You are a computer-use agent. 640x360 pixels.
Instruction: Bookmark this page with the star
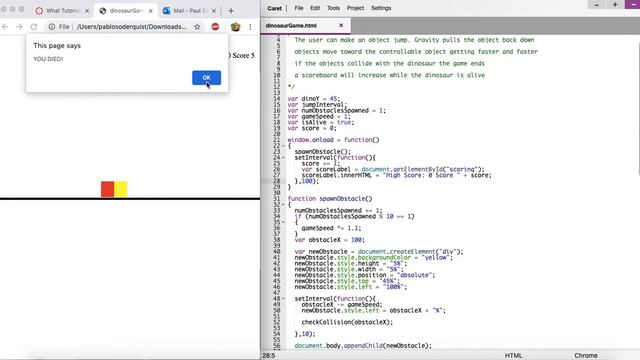[x=197, y=27]
